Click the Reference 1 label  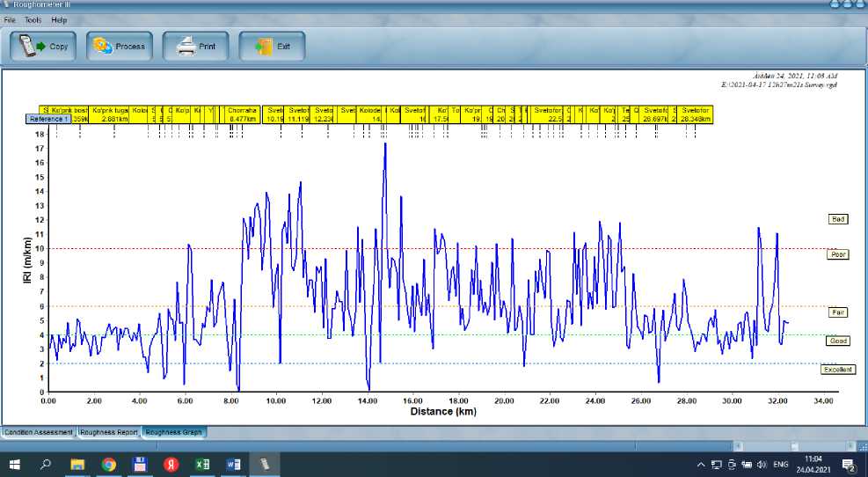click(47, 119)
